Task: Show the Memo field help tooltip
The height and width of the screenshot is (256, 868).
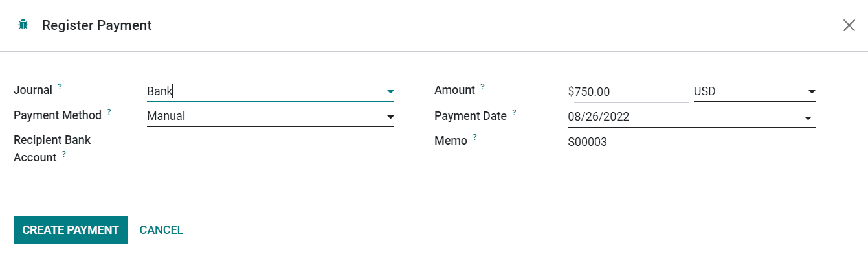Action: click(x=475, y=137)
